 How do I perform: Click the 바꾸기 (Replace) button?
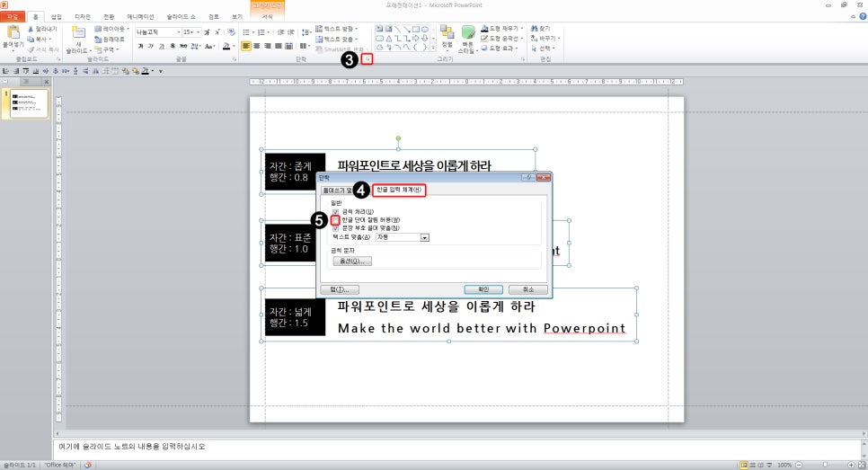(545, 39)
